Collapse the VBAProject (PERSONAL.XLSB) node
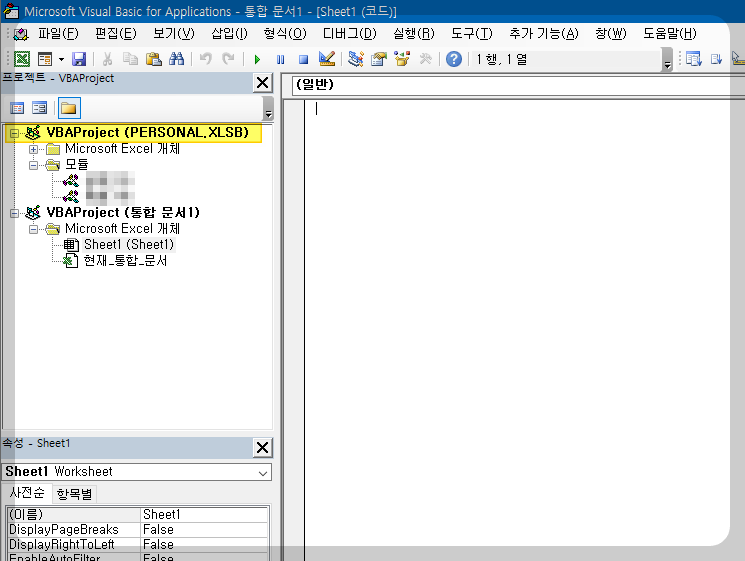745x561 pixels. (15, 133)
